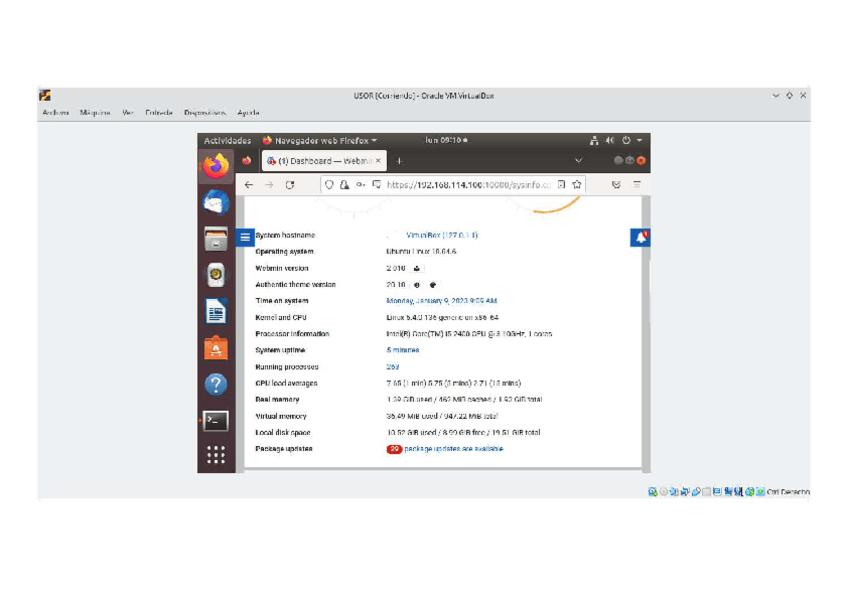Open LibreOffice Writer from the dock

(216, 311)
